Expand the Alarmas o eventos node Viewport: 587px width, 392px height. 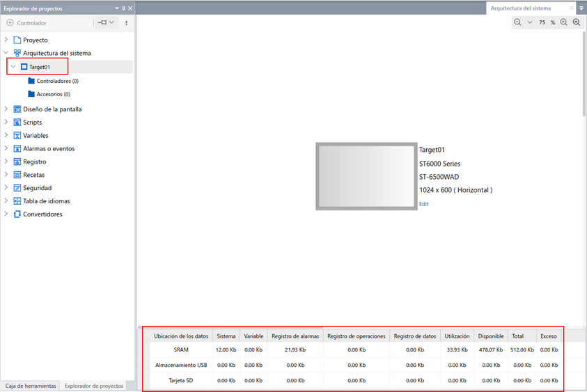click(x=6, y=148)
